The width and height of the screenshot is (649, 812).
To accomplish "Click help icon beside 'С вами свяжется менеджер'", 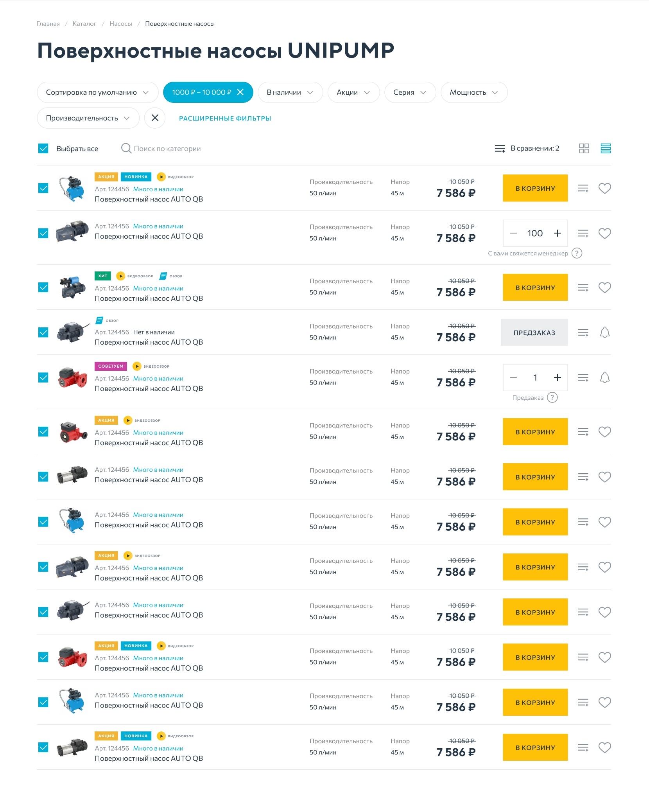I will pos(577,253).
